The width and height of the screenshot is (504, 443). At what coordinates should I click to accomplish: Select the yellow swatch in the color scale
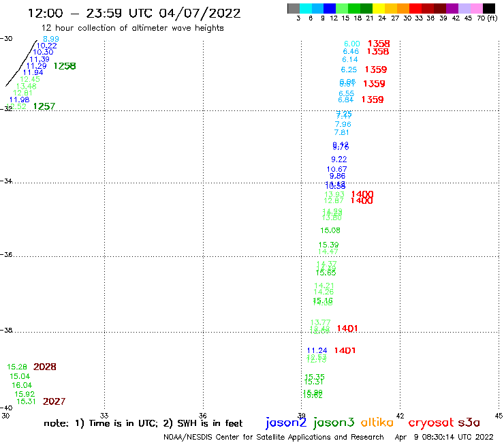(x=379, y=8)
